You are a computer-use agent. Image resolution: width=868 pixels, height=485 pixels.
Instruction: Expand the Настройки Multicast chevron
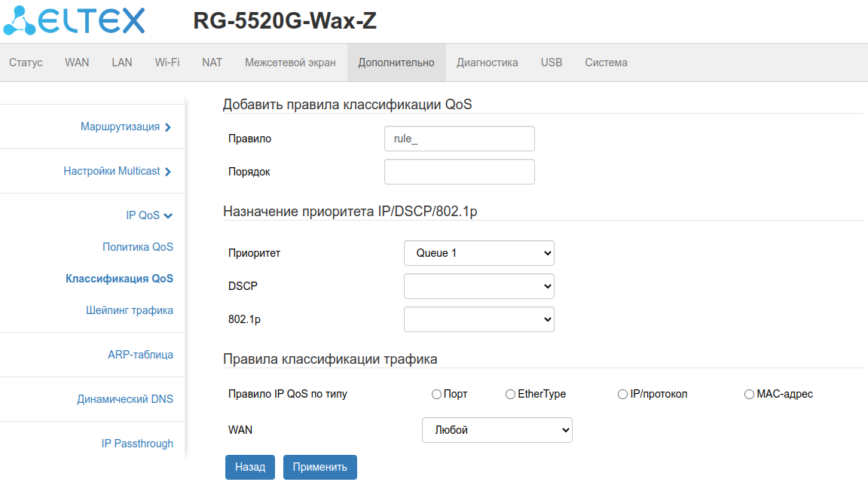pos(168,172)
